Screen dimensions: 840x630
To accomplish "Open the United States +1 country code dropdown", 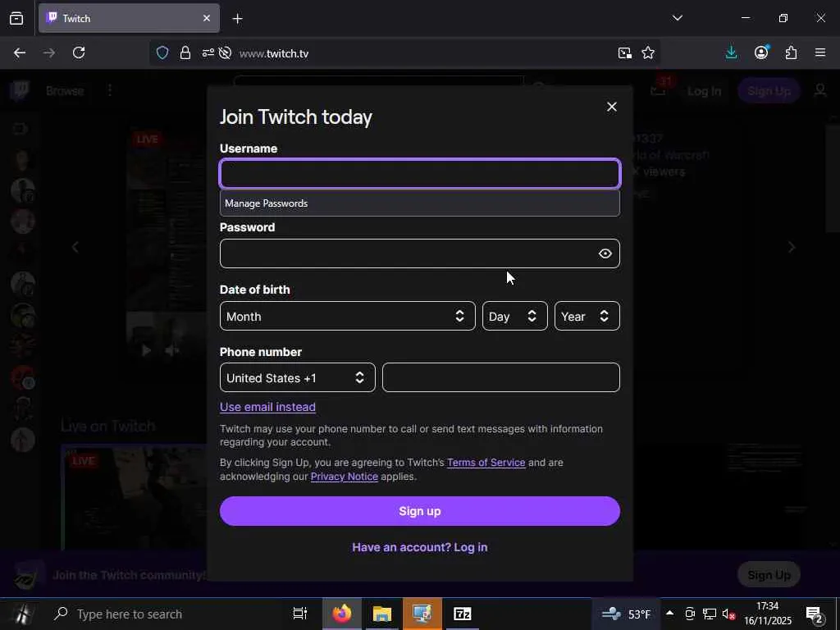I will coord(297,377).
